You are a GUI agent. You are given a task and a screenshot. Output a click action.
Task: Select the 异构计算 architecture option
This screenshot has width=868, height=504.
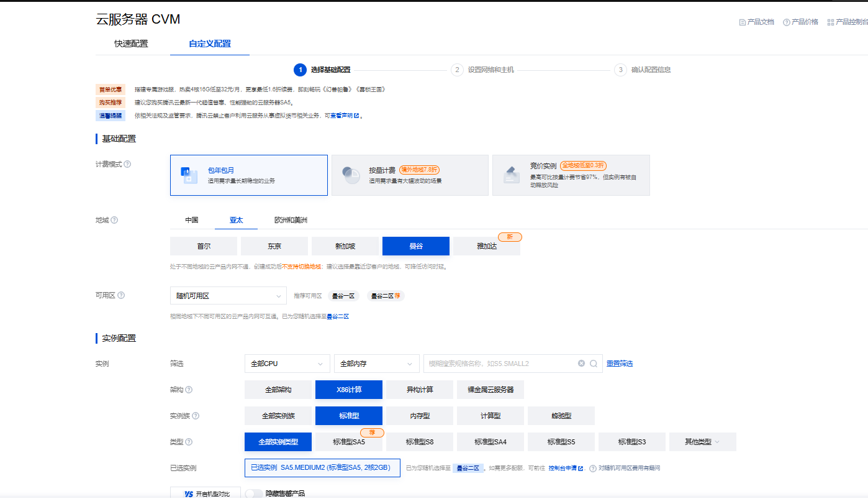(420, 390)
